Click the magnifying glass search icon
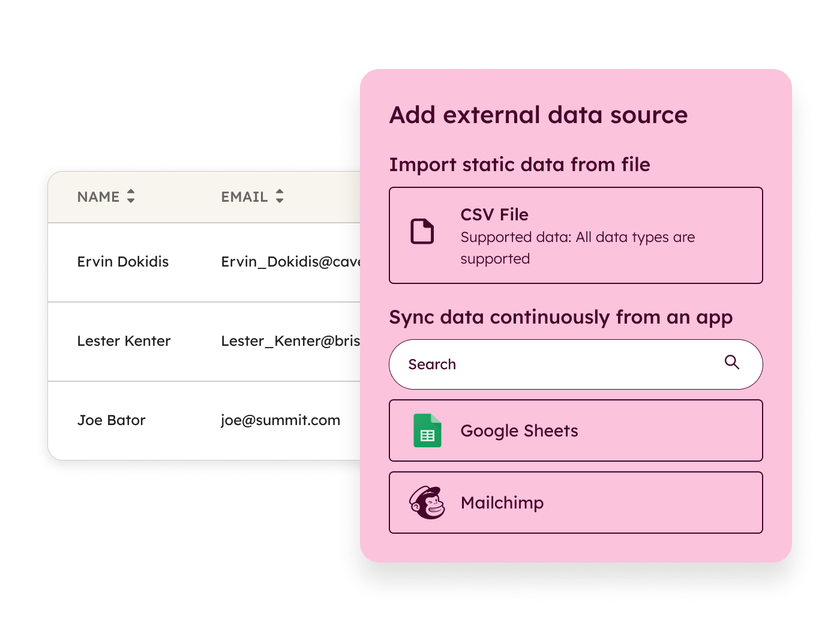Image resolution: width=840 pixels, height=631 pixels. [x=731, y=362]
